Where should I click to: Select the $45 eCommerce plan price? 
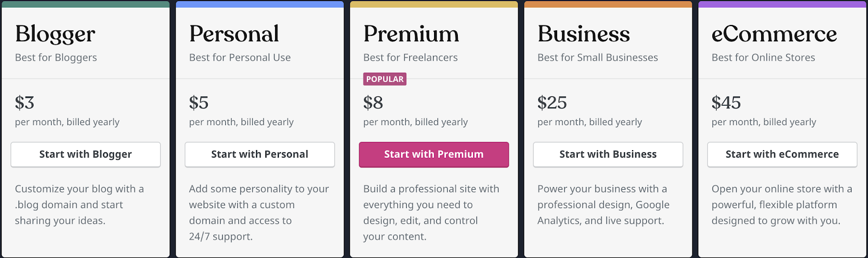pos(726,102)
